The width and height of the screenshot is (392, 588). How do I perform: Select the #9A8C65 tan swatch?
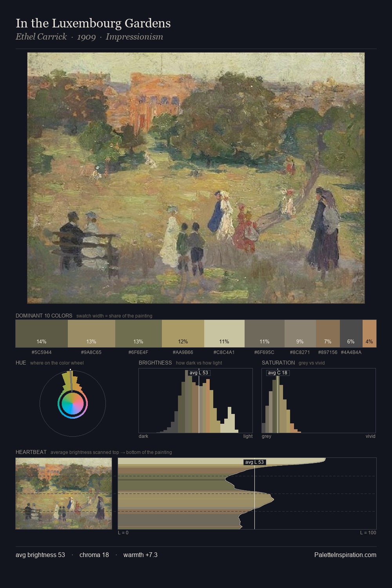click(x=91, y=334)
